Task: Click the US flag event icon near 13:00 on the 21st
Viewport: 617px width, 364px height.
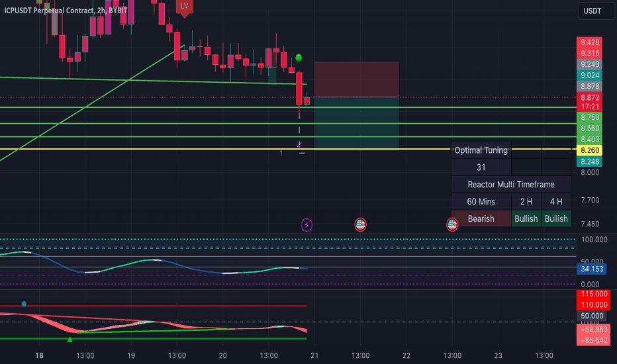Action: 360,225
